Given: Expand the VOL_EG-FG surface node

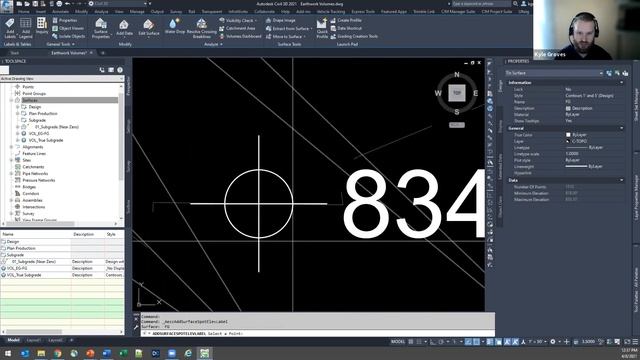Looking at the screenshot, I should click(x=18, y=133).
